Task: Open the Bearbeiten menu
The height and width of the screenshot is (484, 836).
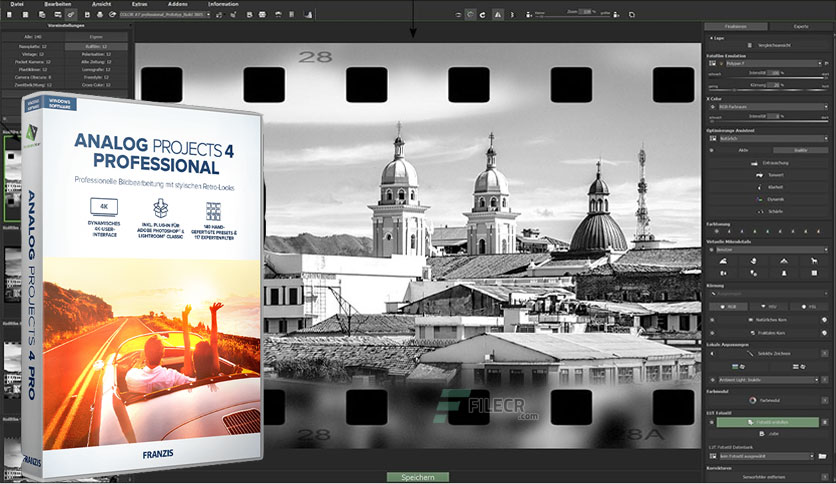Action: 58,4
